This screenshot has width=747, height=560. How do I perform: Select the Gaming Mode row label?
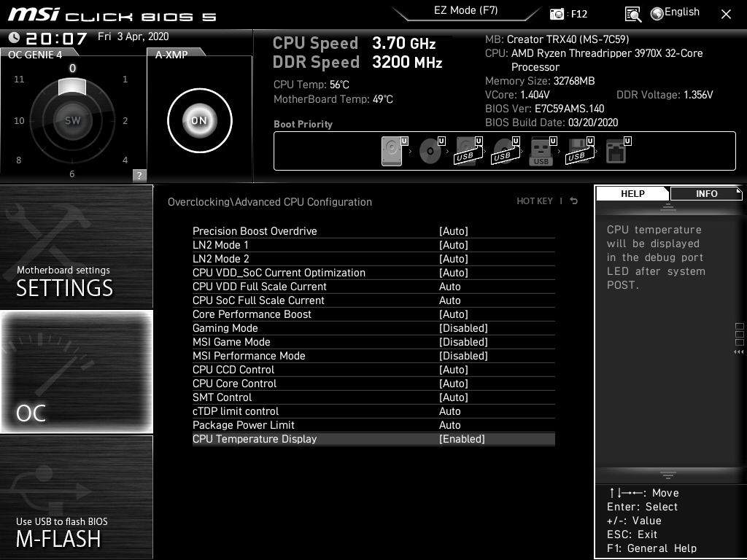pos(225,328)
